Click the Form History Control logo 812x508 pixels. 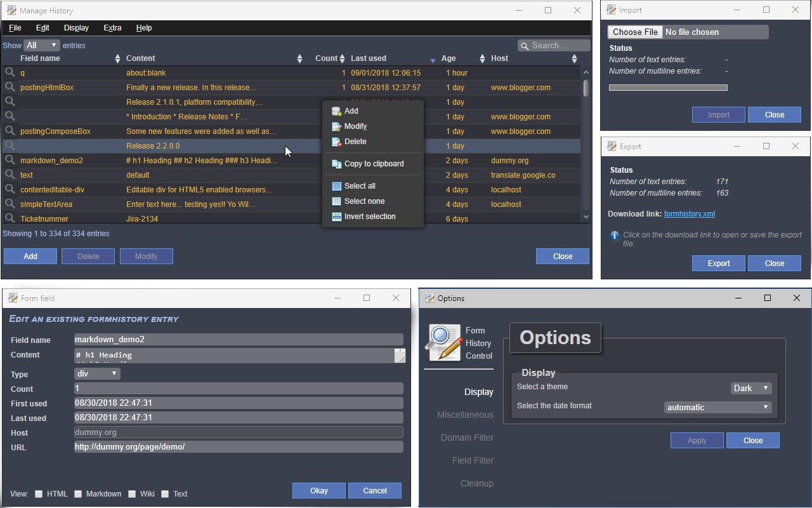[x=444, y=343]
